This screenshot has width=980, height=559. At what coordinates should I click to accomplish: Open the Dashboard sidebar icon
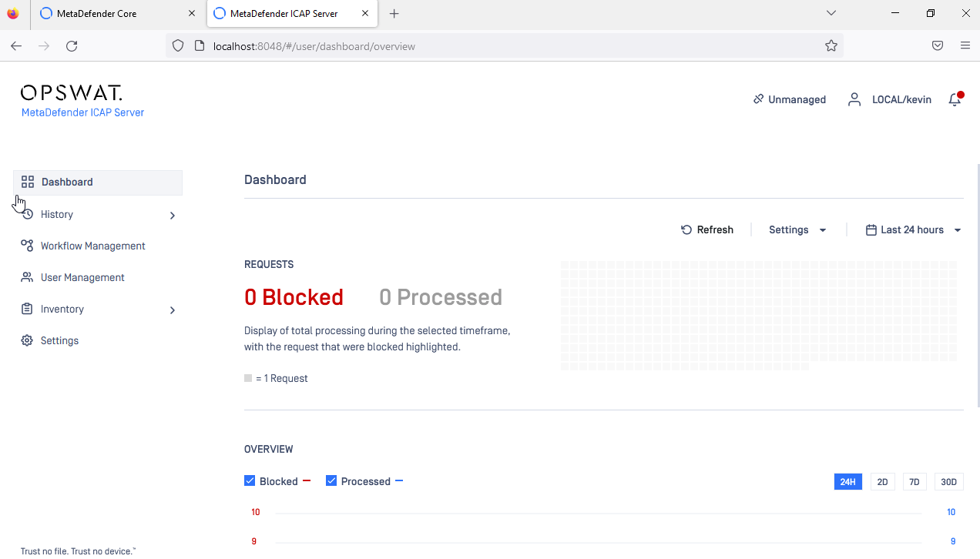28,182
